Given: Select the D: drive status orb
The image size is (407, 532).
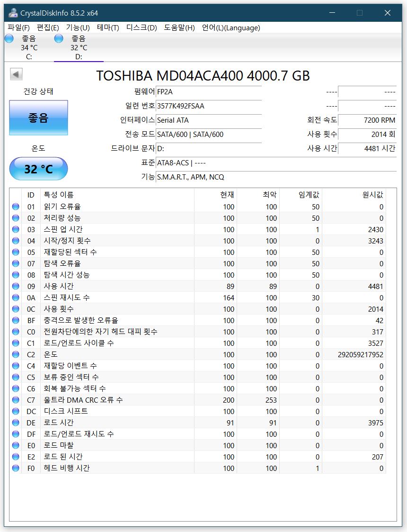Looking at the screenshot, I should 59,39.
